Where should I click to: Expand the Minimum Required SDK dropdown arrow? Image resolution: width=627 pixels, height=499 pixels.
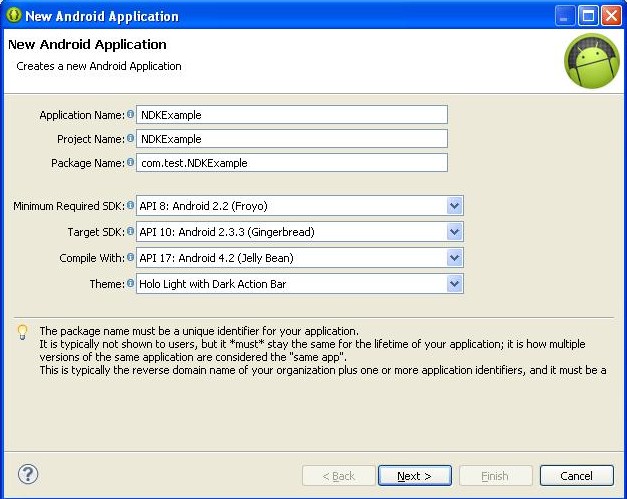[454, 206]
